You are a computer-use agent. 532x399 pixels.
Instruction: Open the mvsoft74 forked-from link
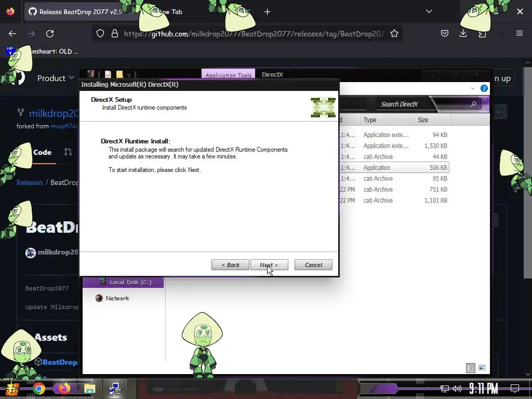pyautogui.click(x=64, y=126)
